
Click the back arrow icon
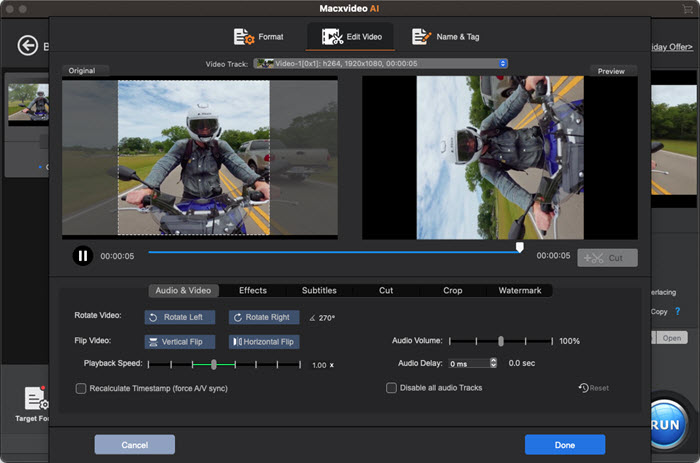28,46
